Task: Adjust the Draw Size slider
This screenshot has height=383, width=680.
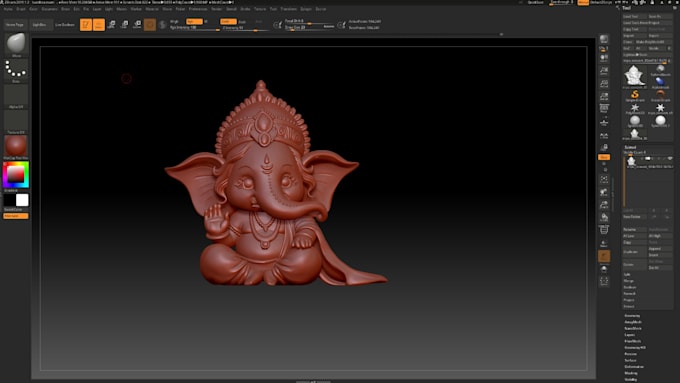Action: click(310, 27)
